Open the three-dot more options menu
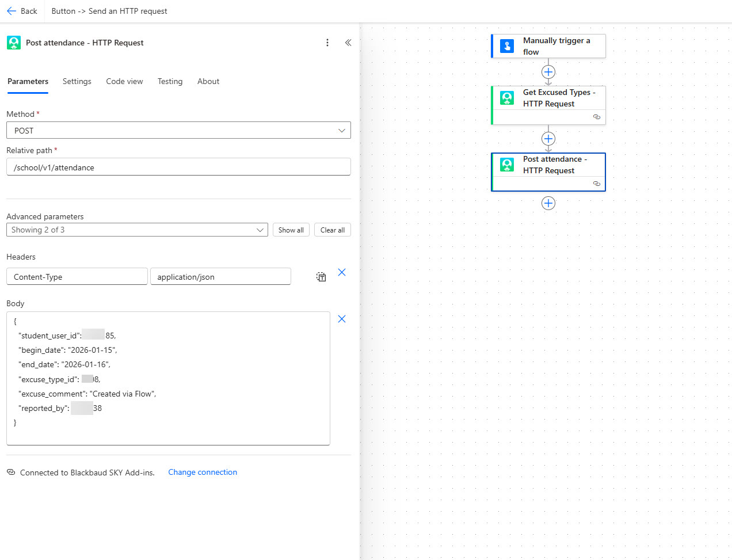 point(327,43)
